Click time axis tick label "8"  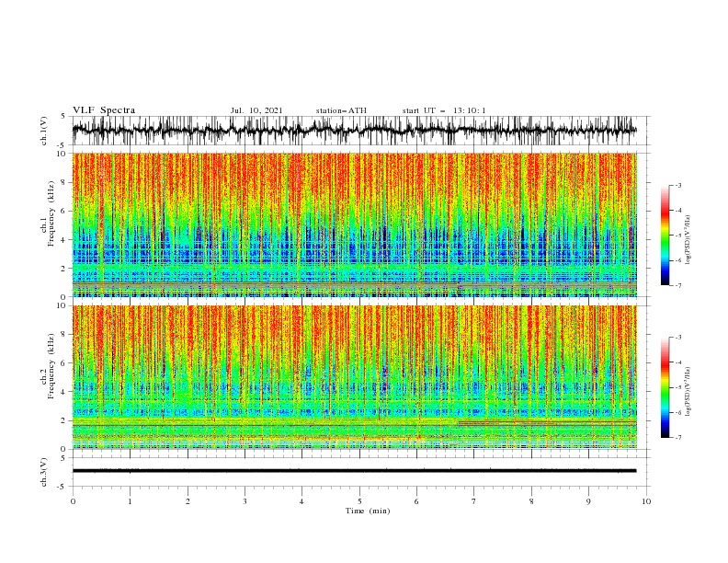pos(531,501)
